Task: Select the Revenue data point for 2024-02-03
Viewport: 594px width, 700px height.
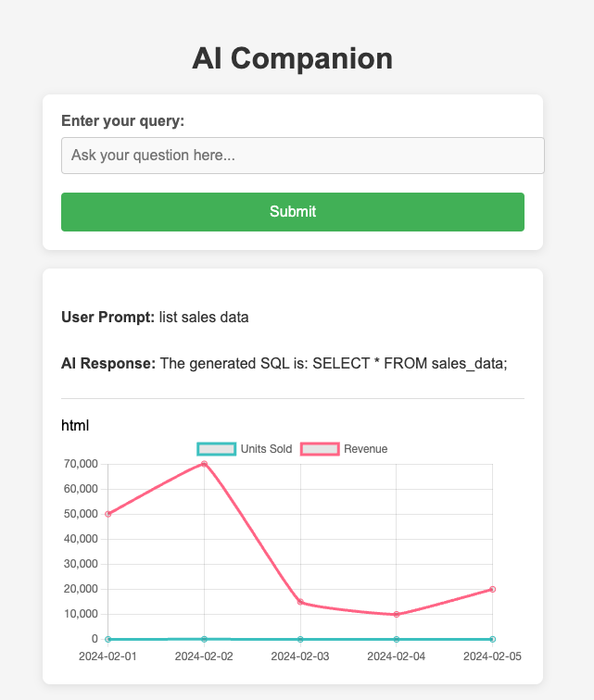Action: click(300, 602)
